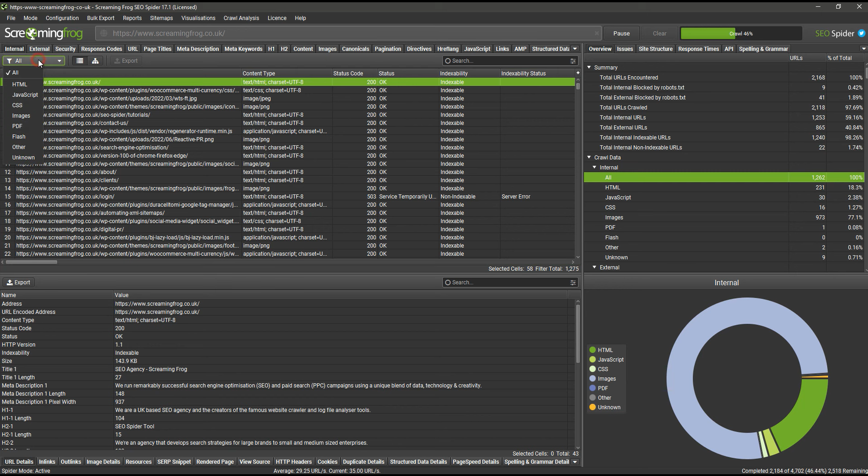This screenshot has width=868, height=476.
Task: Open the SERP Snippet bottom tab
Action: (174, 462)
